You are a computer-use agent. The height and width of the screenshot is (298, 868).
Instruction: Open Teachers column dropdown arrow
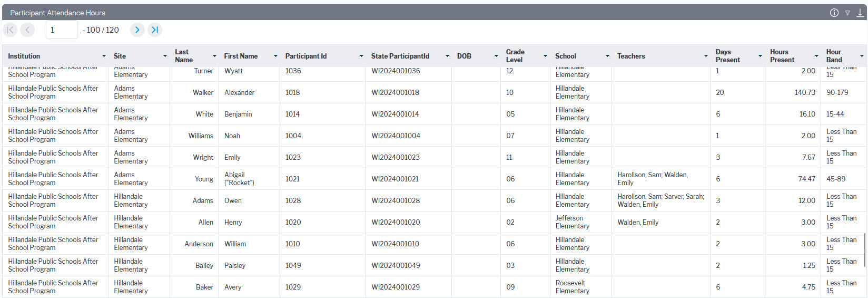pyautogui.click(x=706, y=56)
